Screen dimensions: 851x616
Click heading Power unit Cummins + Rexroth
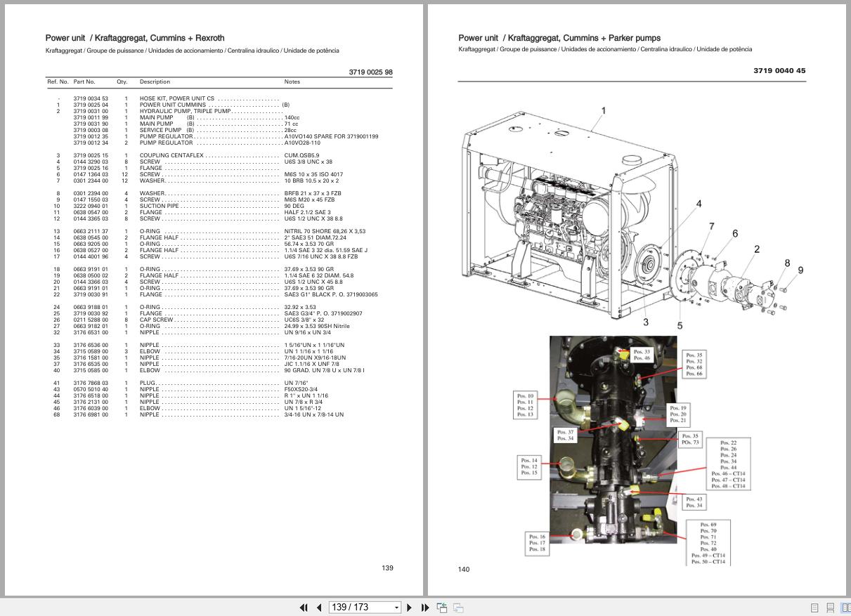point(135,38)
